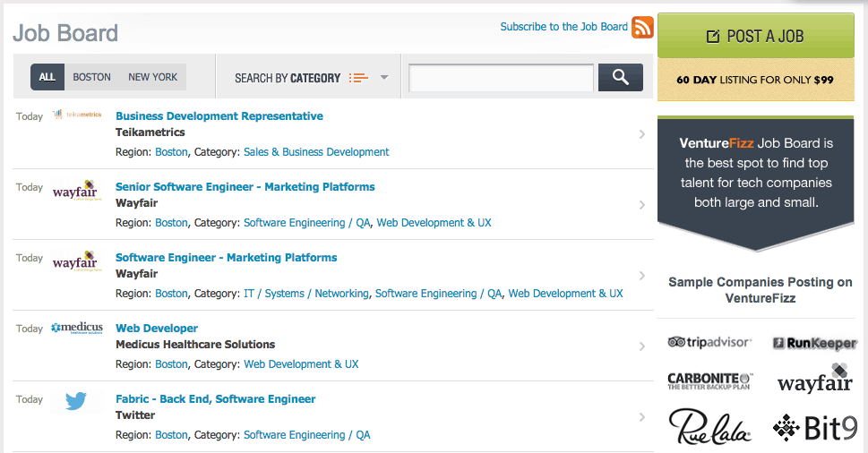Click Web Development & UX in Senior Software Engineer row

click(x=434, y=223)
